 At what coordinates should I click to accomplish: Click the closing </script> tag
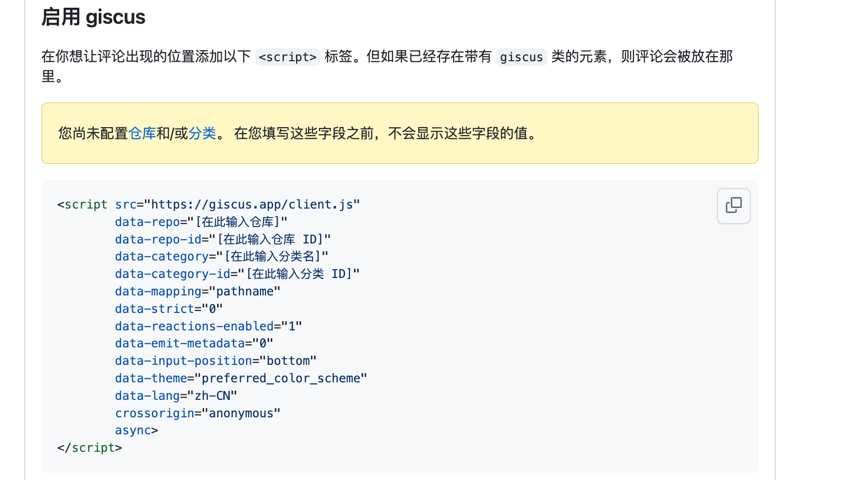click(x=89, y=448)
